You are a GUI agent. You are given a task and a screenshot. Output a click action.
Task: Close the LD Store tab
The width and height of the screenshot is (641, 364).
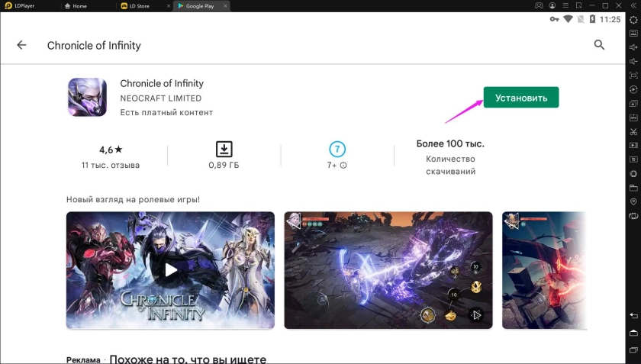pyautogui.click(x=169, y=6)
